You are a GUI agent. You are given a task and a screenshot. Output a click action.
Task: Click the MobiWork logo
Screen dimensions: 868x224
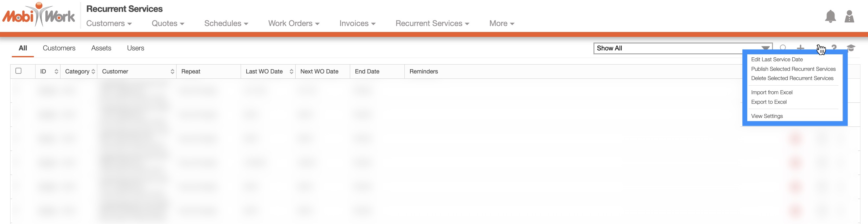[39, 15]
